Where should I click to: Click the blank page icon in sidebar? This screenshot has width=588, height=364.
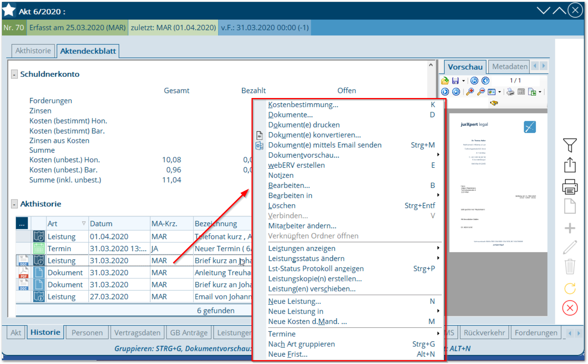click(570, 206)
